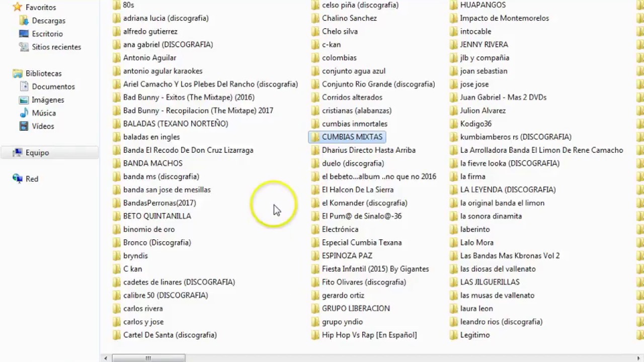Open Descargas in the navigation pane
This screenshot has height=362, width=644.
pyautogui.click(x=49, y=21)
